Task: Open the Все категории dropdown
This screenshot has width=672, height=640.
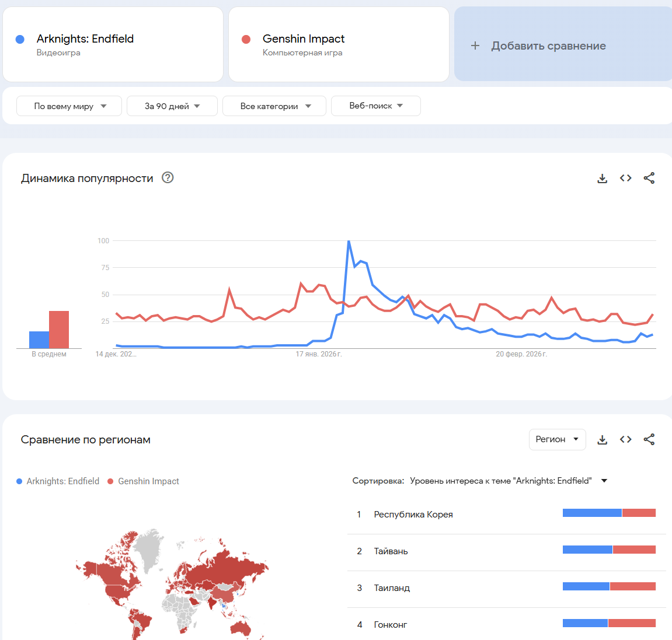Action: 275,106
